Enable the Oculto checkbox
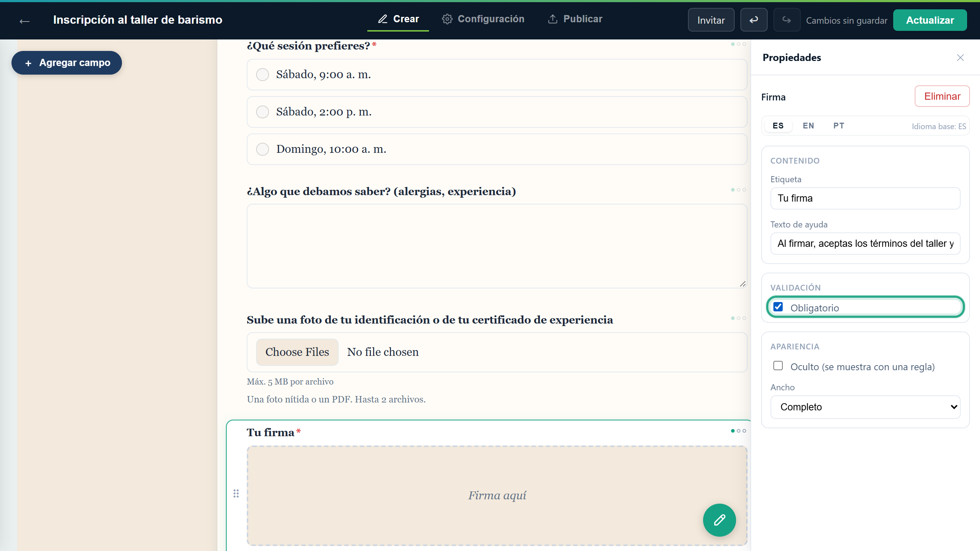Image resolution: width=980 pixels, height=551 pixels. coord(778,366)
